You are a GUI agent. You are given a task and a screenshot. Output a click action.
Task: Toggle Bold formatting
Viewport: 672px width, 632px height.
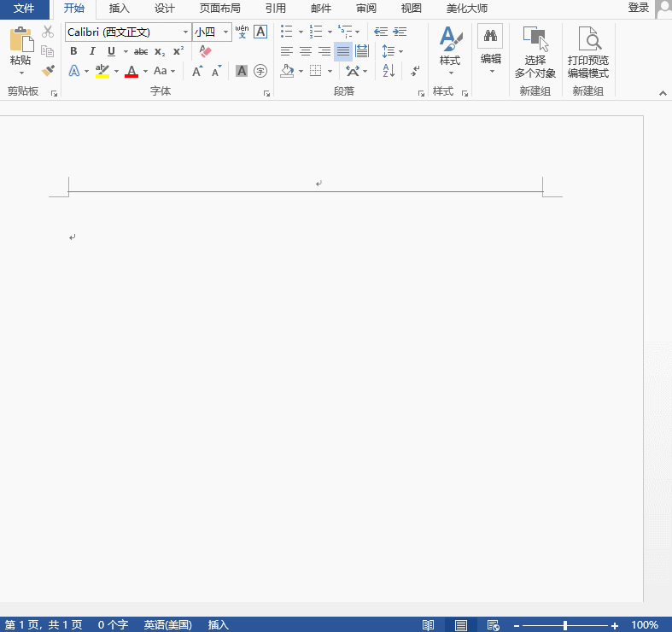coord(73,51)
